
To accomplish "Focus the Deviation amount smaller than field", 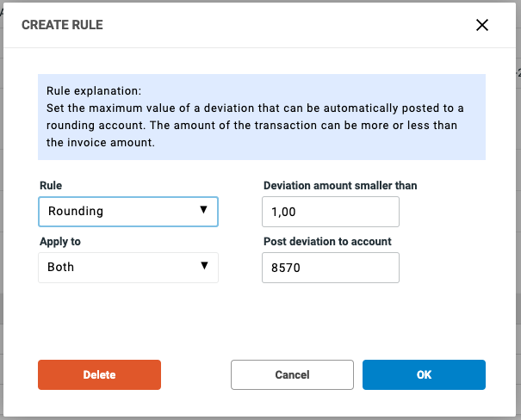I will [x=331, y=212].
